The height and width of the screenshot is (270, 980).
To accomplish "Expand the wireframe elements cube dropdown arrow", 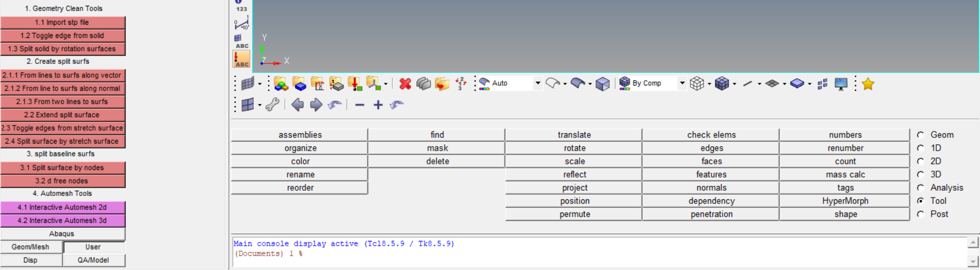I will point(709,84).
